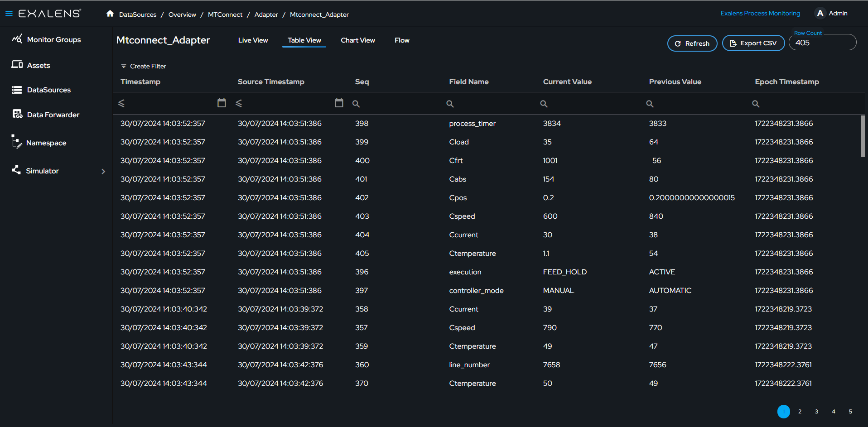
Task: Click DataSources breadcrumb link
Action: 138,14
